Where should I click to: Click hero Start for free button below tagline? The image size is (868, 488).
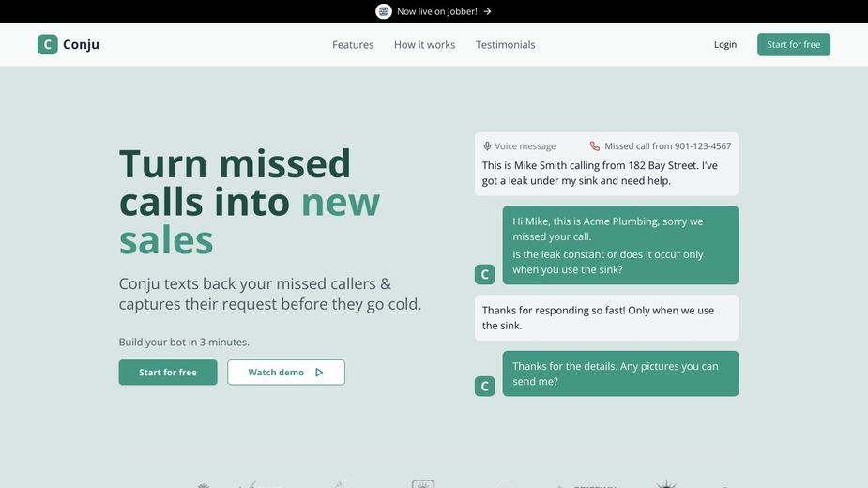168,373
